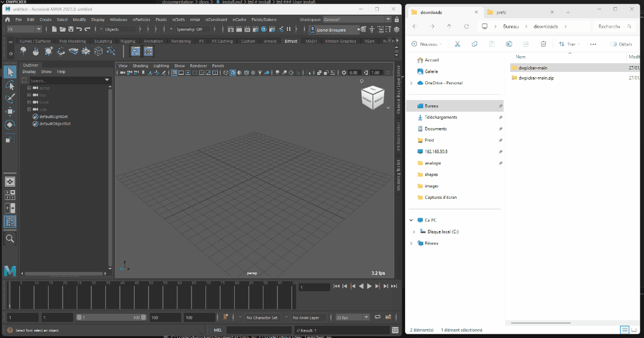Open the FX menu set dropdown

click(x=24, y=29)
